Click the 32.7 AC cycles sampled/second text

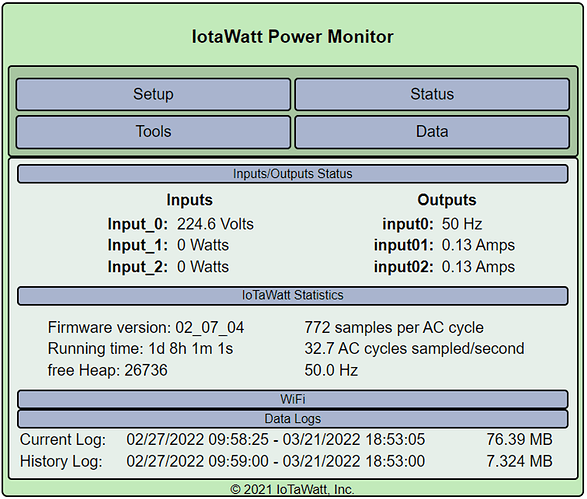tap(414, 349)
